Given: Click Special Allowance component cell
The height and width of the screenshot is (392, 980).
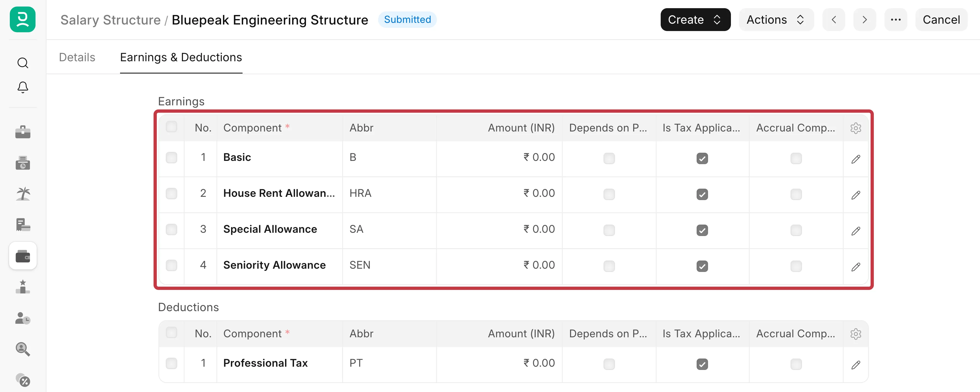Looking at the screenshot, I should click(280, 231).
